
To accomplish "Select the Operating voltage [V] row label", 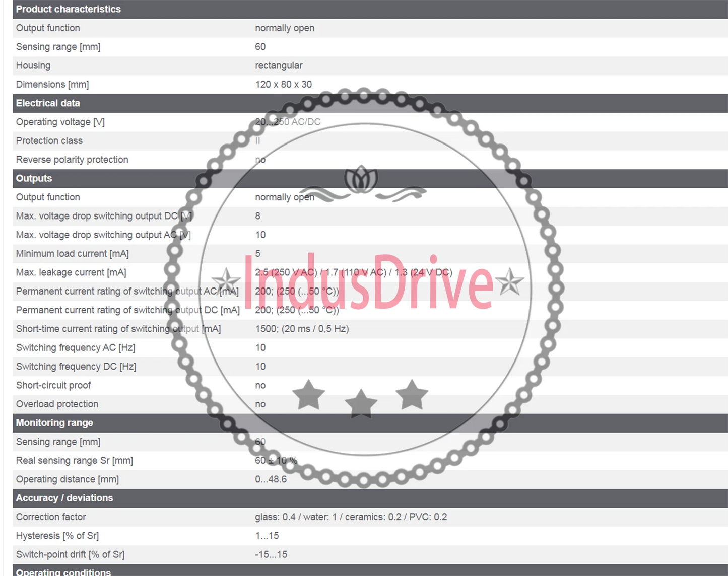I will (x=60, y=122).
